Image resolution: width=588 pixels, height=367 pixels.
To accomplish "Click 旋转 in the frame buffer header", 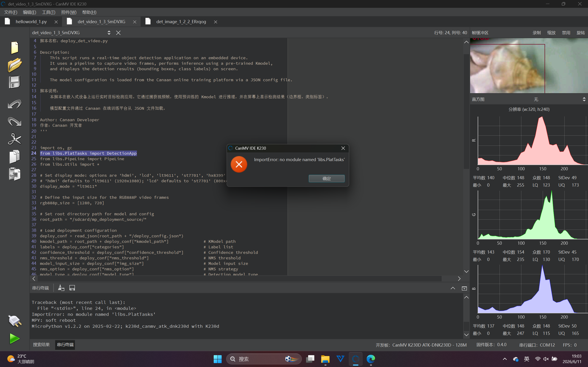I will tap(581, 33).
